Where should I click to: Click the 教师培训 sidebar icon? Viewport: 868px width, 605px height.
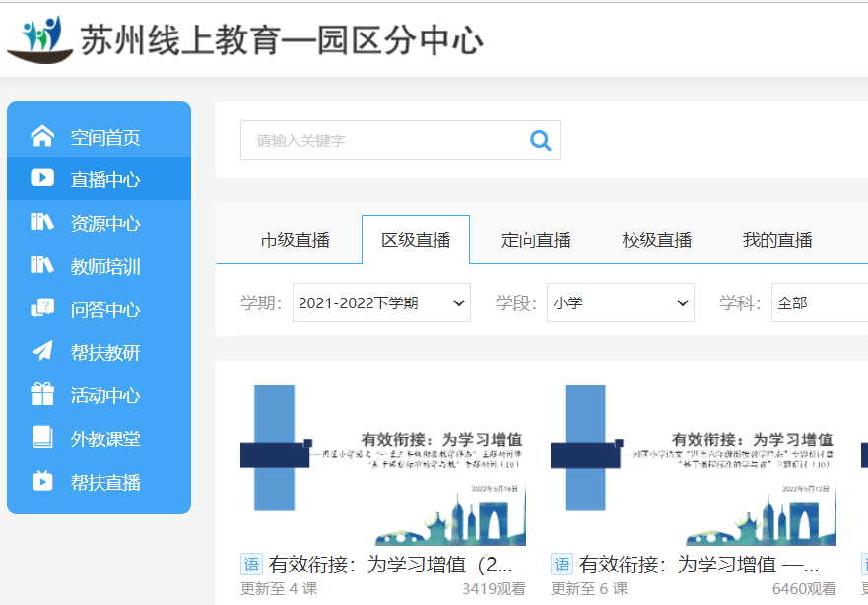tap(40, 264)
